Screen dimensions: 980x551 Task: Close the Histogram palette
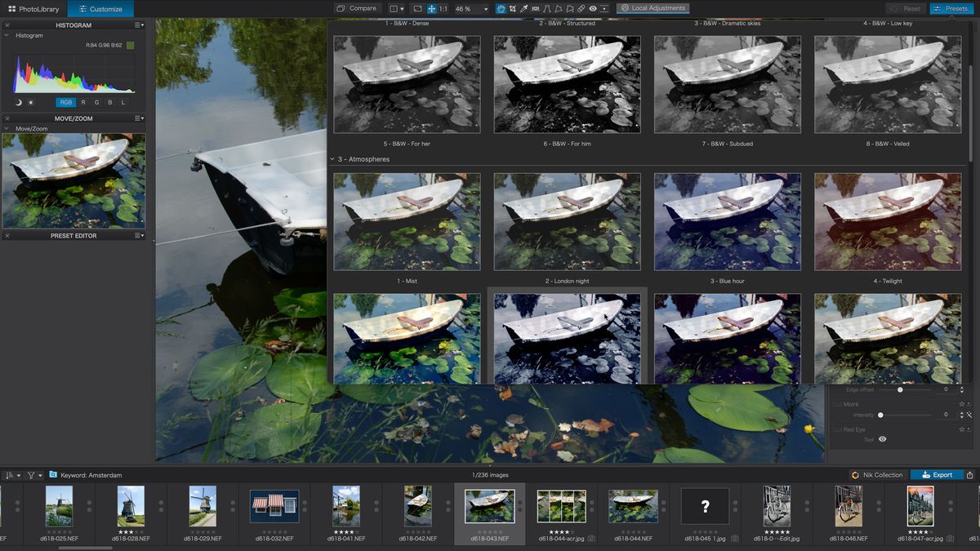pyautogui.click(x=7, y=25)
